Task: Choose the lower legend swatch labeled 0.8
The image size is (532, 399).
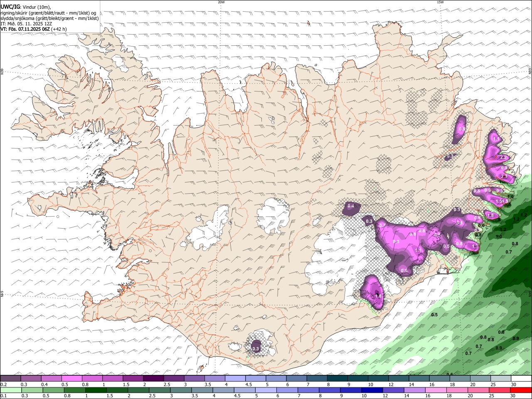Action: click(74, 390)
